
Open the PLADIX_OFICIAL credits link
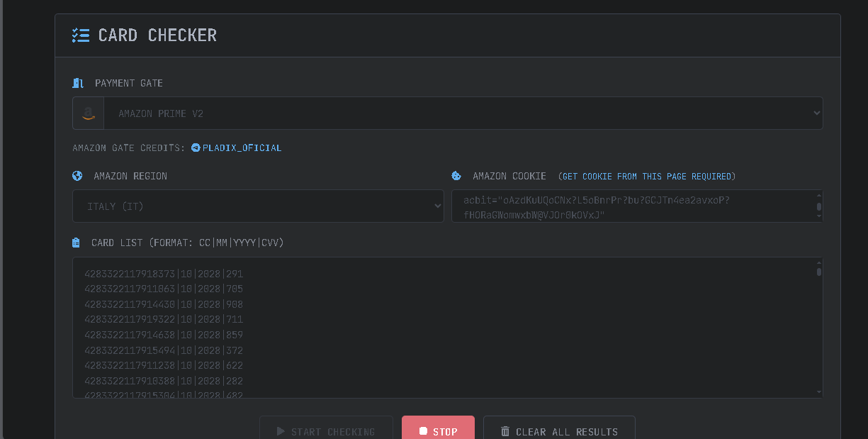pyautogui.click(x=242, y=148)
